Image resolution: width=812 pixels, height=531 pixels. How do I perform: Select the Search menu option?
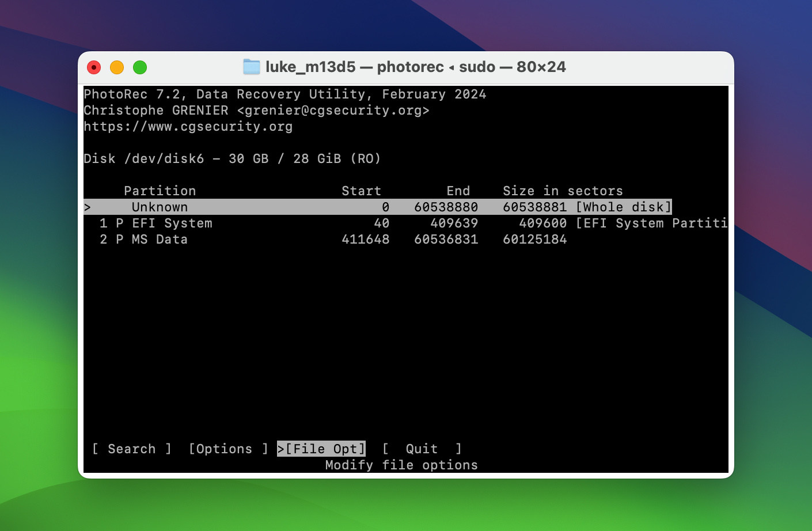[132, 449]
